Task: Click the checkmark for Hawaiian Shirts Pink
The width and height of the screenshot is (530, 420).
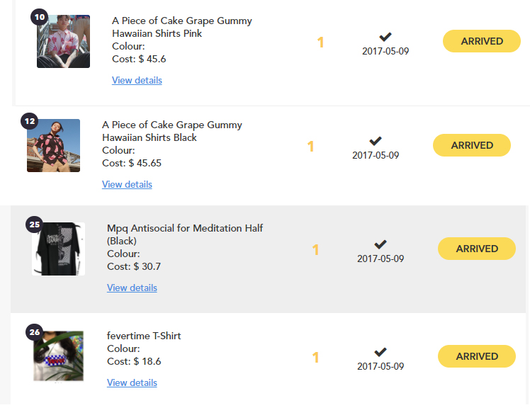Action: [385, 37]
